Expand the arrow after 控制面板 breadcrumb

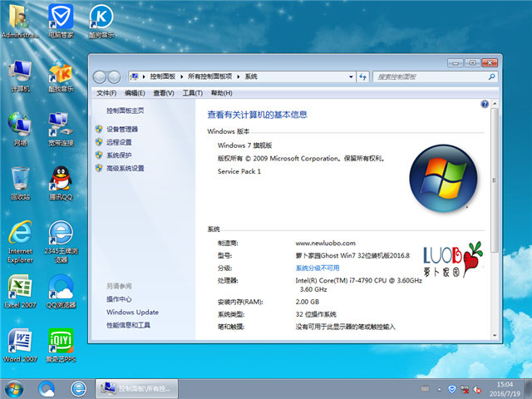pos(181,77)
